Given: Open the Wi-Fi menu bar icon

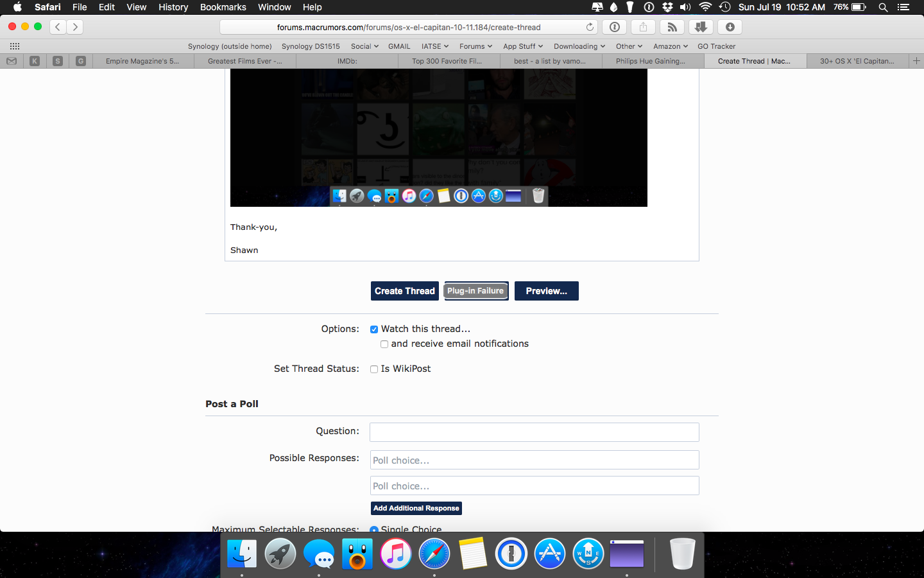Looking at the screenshot, I should 705,7.
